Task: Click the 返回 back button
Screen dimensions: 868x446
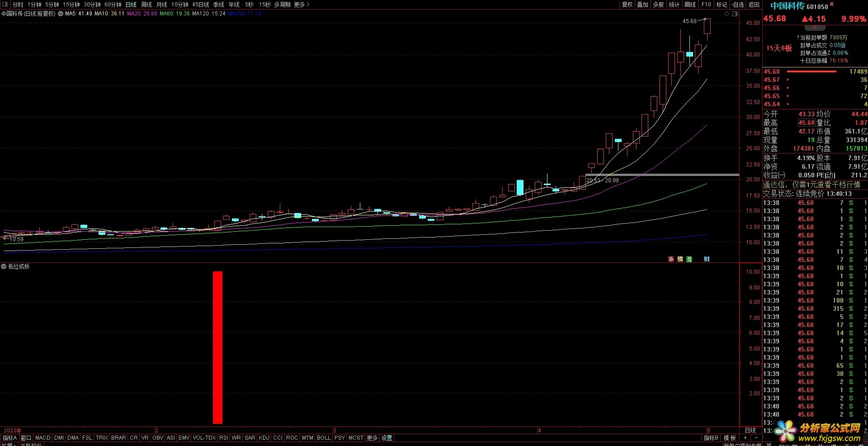Action: click(x=754, y=5)
